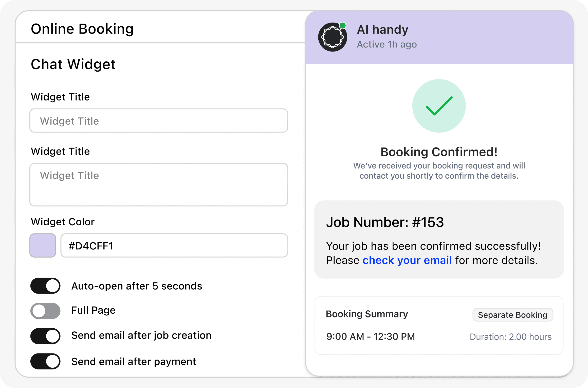Click the large Widget Title text area
Viewport: 588px width, 388px height.
[159, 184]
